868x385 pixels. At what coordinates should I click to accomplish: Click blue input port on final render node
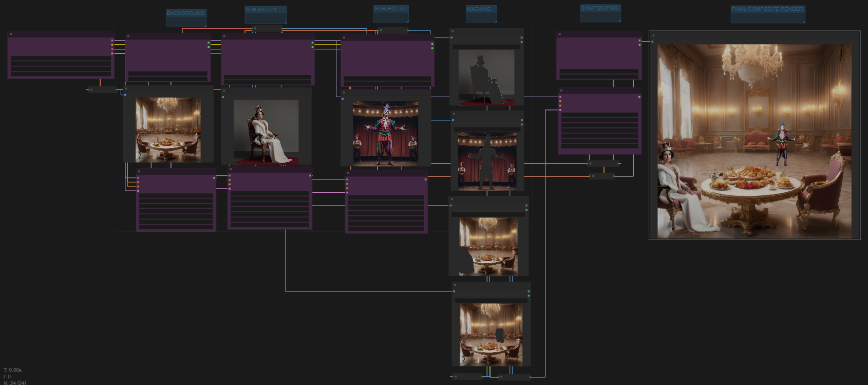point(652,42)
